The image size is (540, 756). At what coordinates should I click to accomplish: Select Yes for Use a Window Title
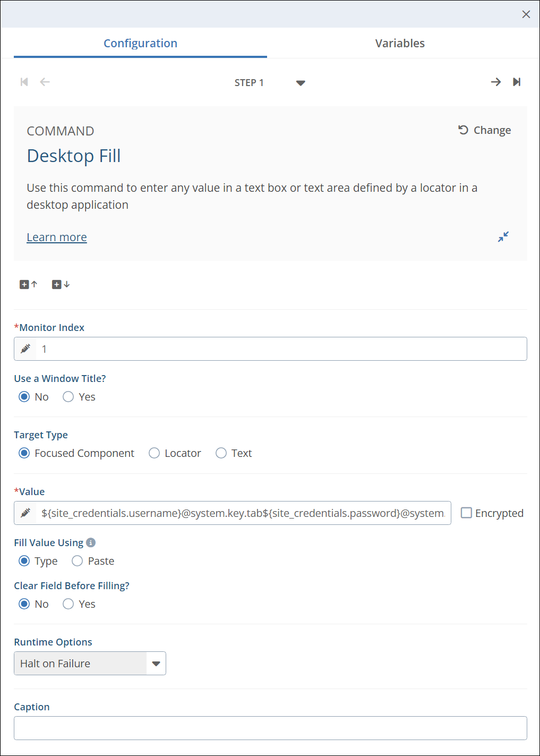(x=68, y=397)
